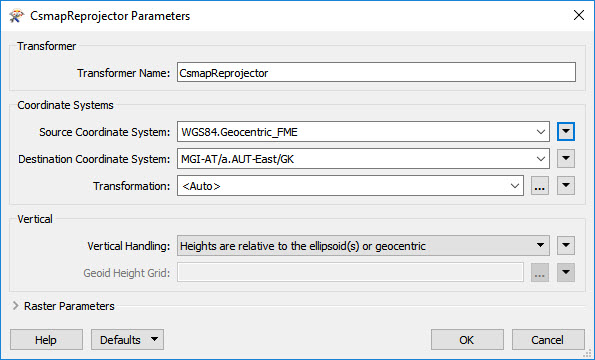Confirm with the OK button
595x360 pixels.
point(467,340)
